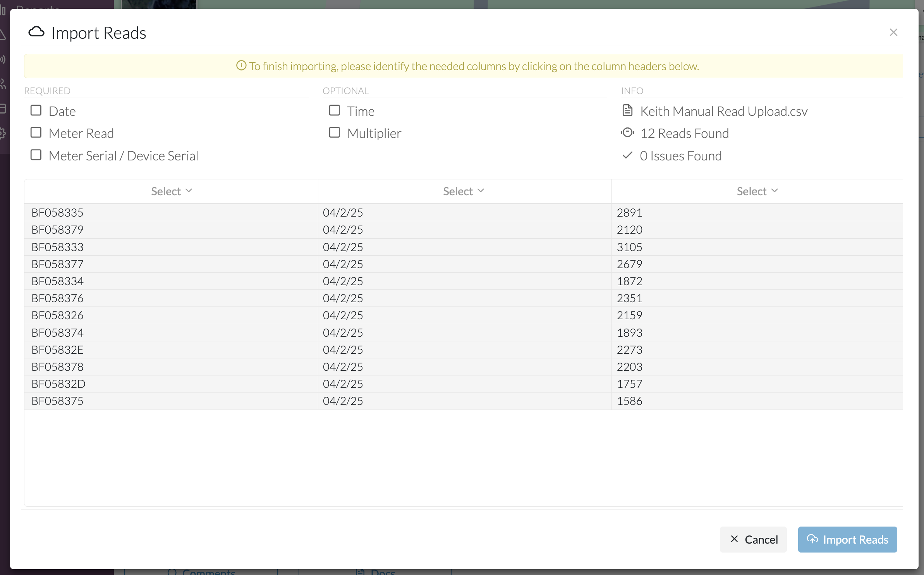Click meter value 1757
The image size is (924, 575).
click(x=629, y=384)
